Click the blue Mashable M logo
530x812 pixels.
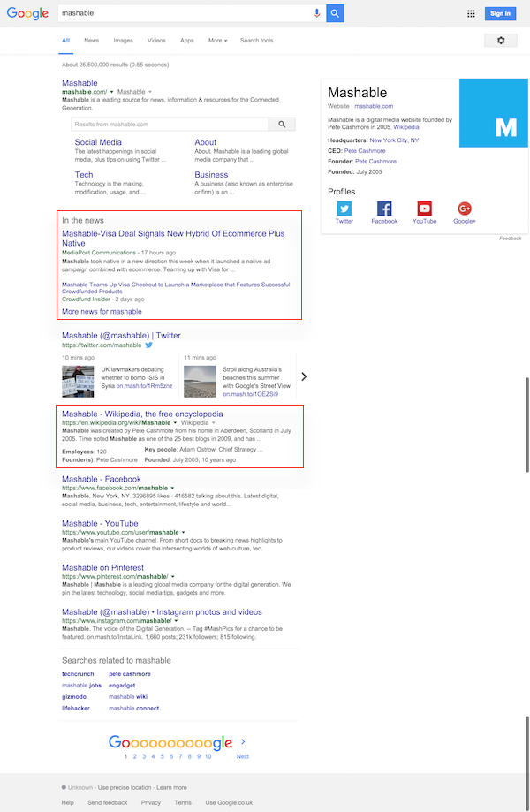(494, 113)
